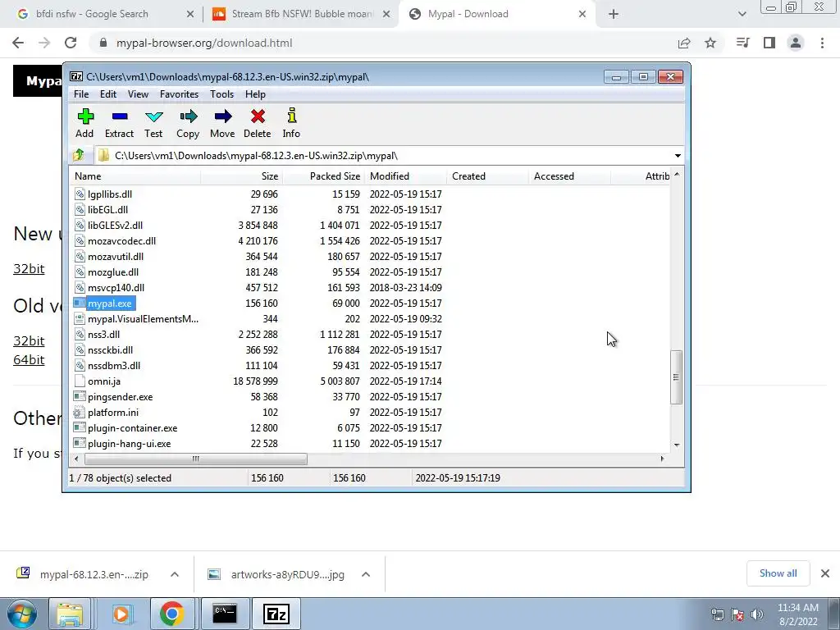840x630 pixels.
Task: Click the vertical scrollbar thumb in file list
Action: click(x=677, y=377)
